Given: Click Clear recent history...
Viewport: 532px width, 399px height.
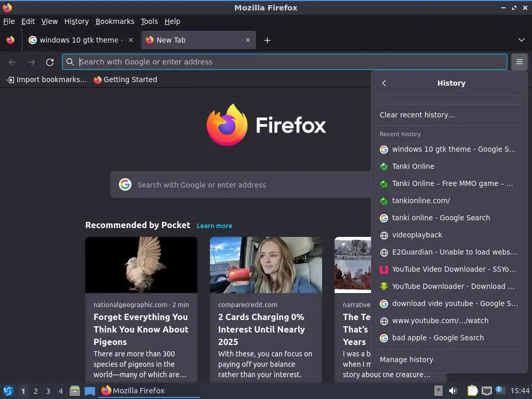Looking at the screenshot, I should [449, 115].
